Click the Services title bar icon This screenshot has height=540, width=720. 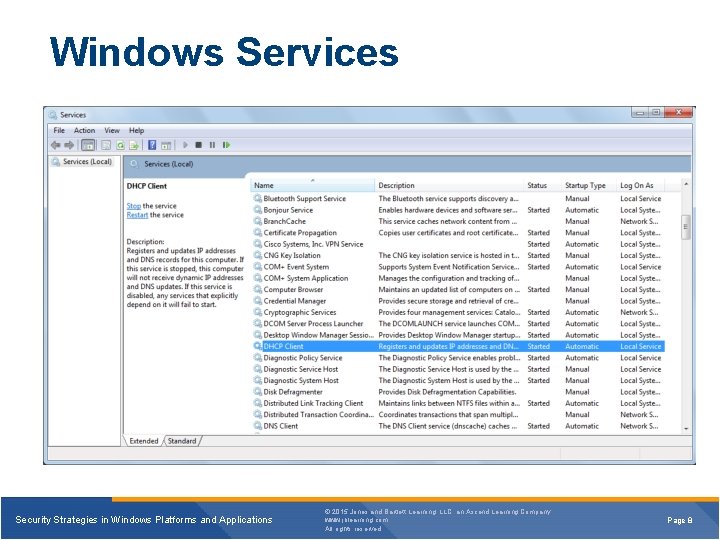(x=53, y=115)
